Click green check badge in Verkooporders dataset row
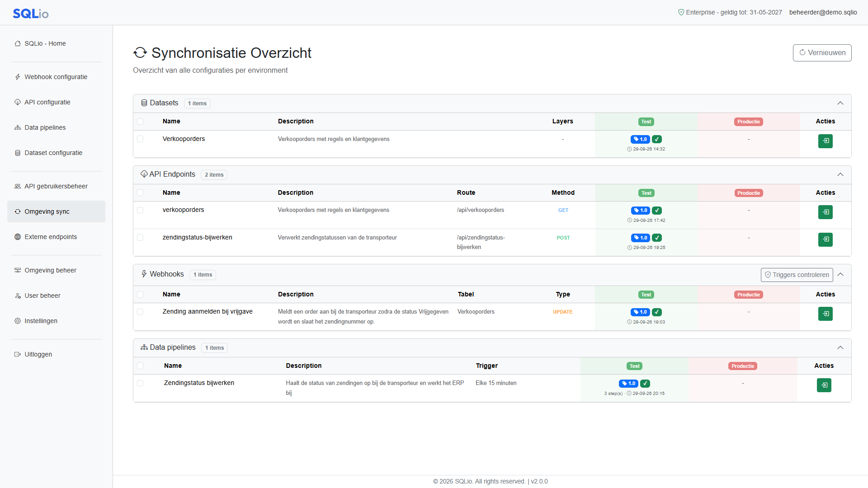The width and height of the screenshot is (868, 488). point(657,139)
